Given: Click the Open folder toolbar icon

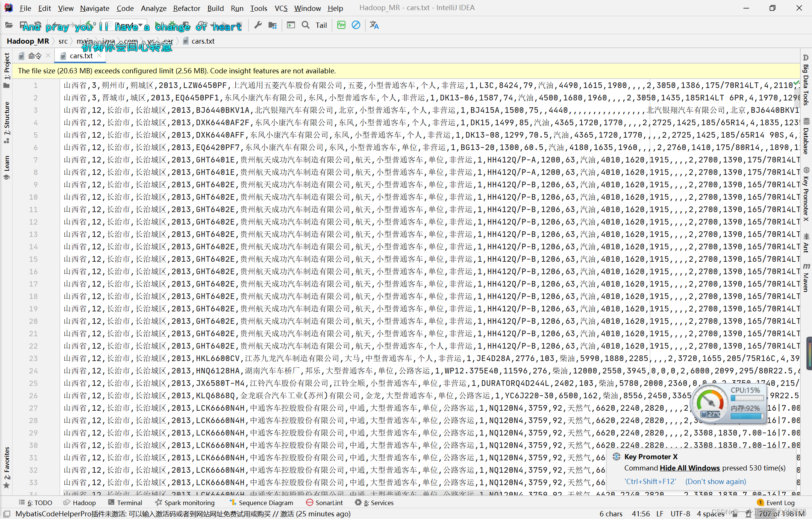Looking at the screenshot, I should 9,25.
